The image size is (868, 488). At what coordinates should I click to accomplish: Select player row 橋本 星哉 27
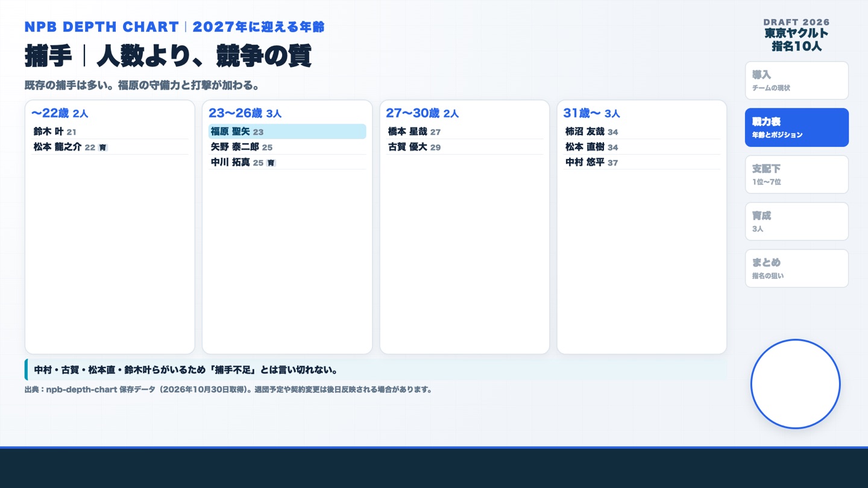[x=464, y=131]
